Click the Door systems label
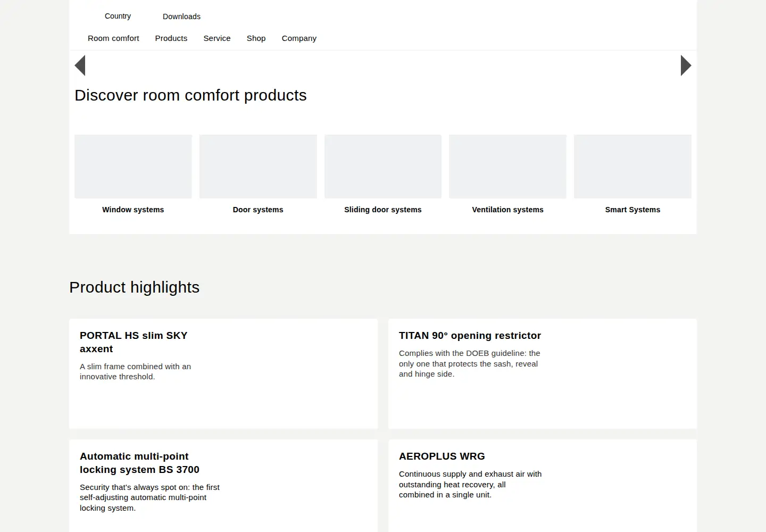 click(258, 210)
